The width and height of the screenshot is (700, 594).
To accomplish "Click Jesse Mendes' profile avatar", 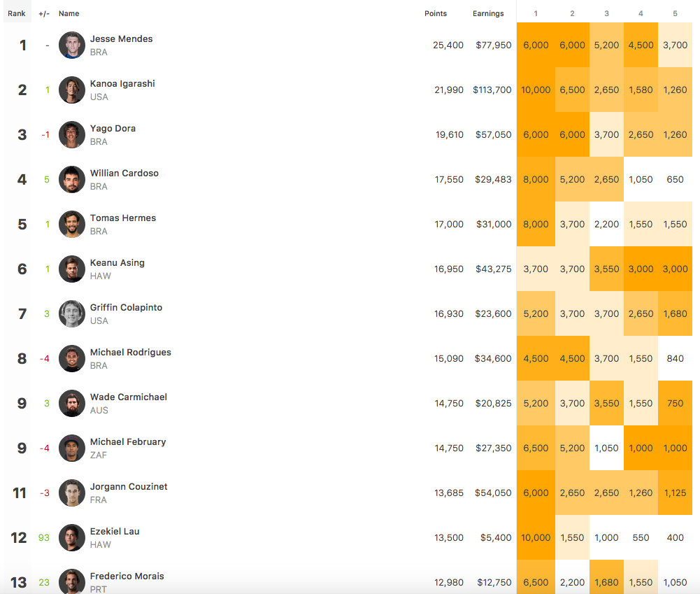I will coord(72,45).
